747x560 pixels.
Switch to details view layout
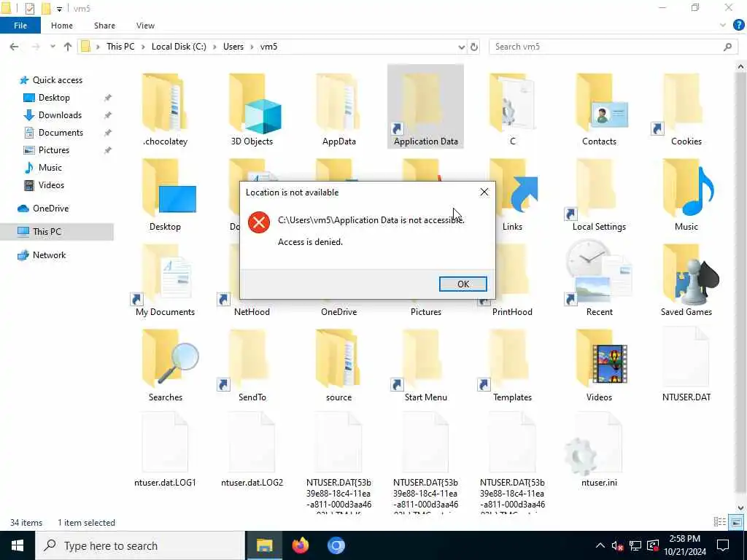(720, 522)
